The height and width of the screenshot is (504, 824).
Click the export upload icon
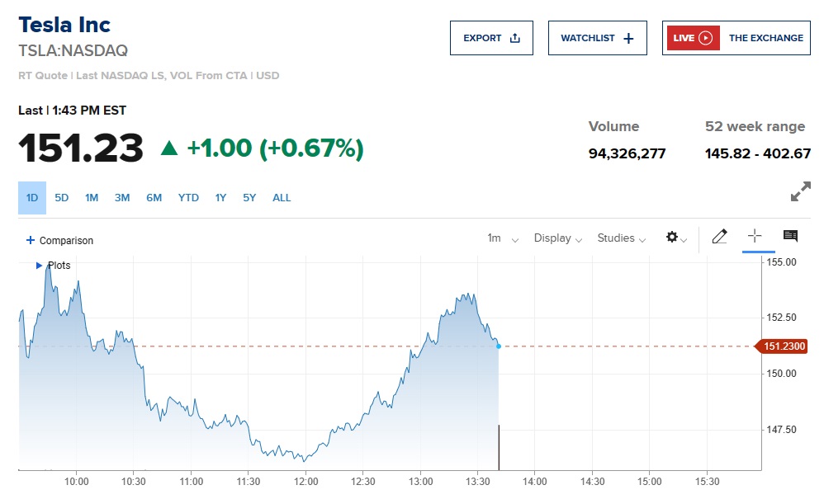tap(516, 38)
